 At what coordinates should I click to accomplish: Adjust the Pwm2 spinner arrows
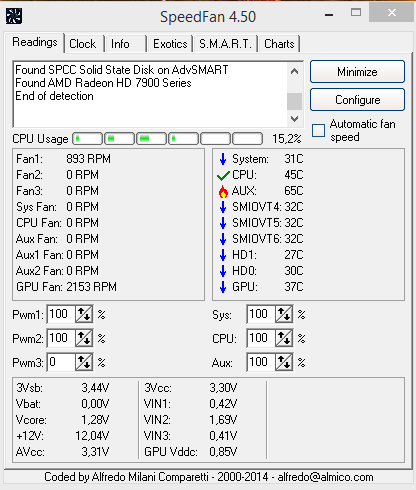pos(84,338)
